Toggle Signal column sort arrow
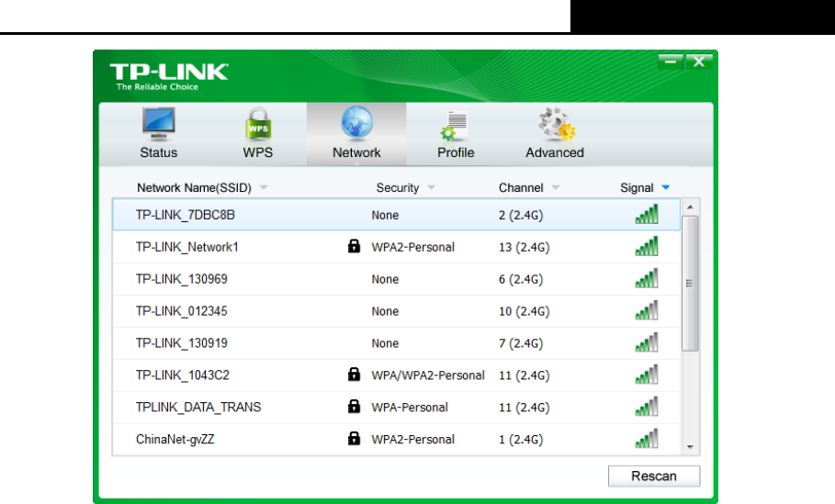 coord(666,187)
